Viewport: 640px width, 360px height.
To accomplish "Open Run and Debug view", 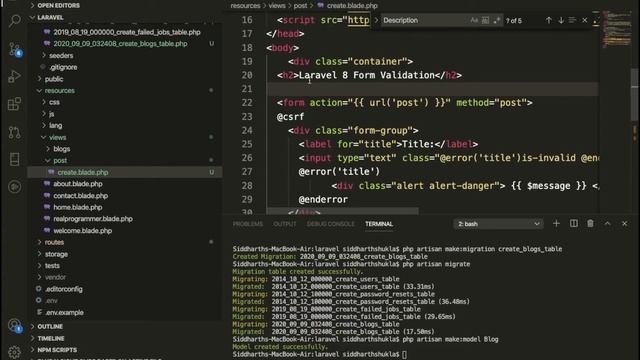I will (x=15, y=76).
